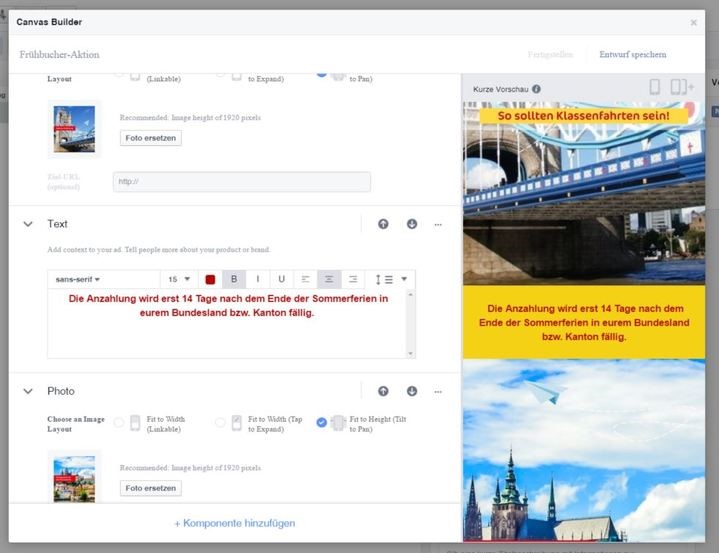This screenshot has height=553, width=719.
Task: Open font size 15 dropdown
Action: click(x=179, y=280)
